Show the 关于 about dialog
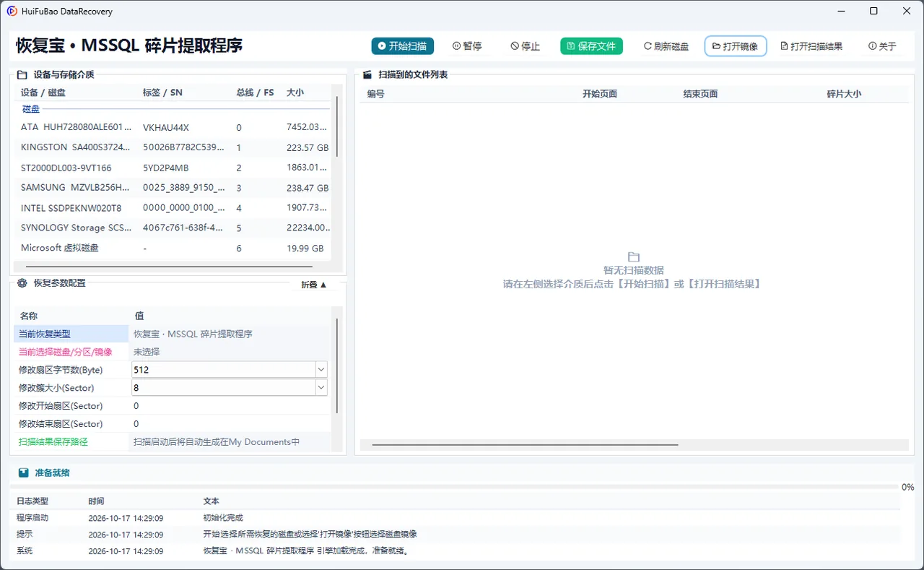 [883, 46]
